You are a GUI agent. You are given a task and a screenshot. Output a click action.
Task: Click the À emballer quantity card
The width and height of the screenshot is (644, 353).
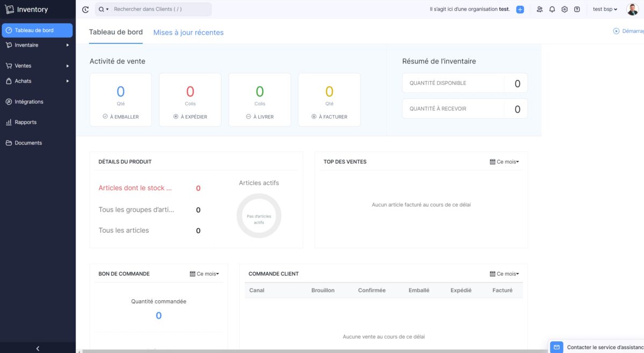pyautogui.click(x=121, y=100)
